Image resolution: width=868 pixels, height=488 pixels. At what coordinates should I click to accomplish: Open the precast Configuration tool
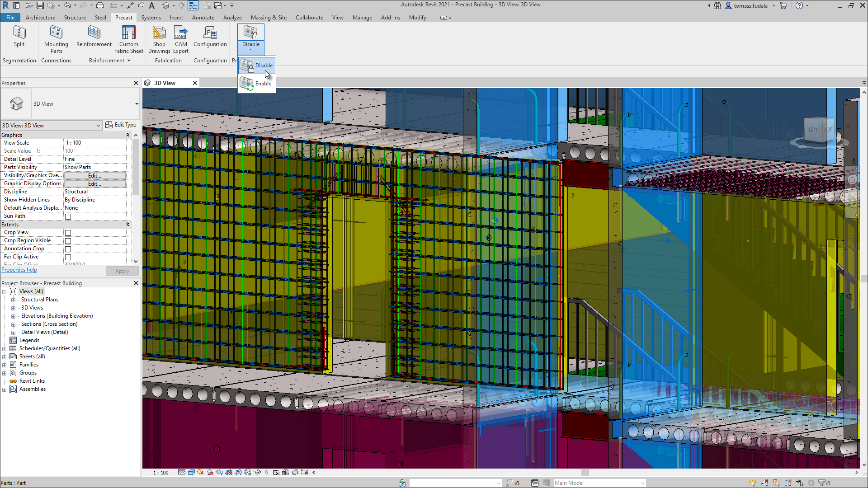pos(210,36)
